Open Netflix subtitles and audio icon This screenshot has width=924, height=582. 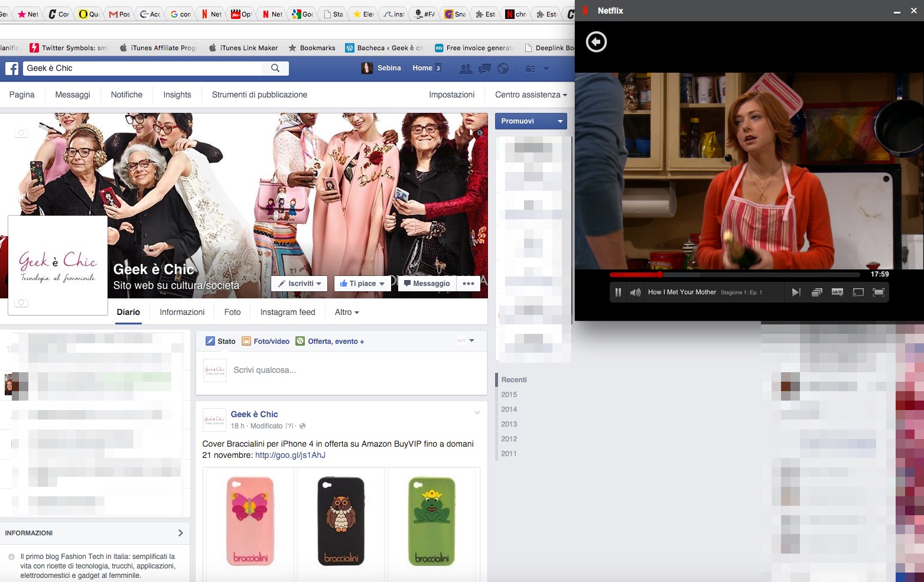(x=837, y=292)
